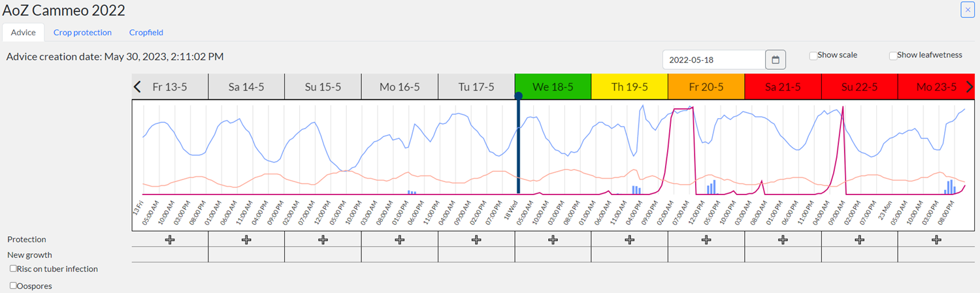The height and width of the screenshot is (293, 980).
Task: Click the Protection row label
Action: (27, 239)
